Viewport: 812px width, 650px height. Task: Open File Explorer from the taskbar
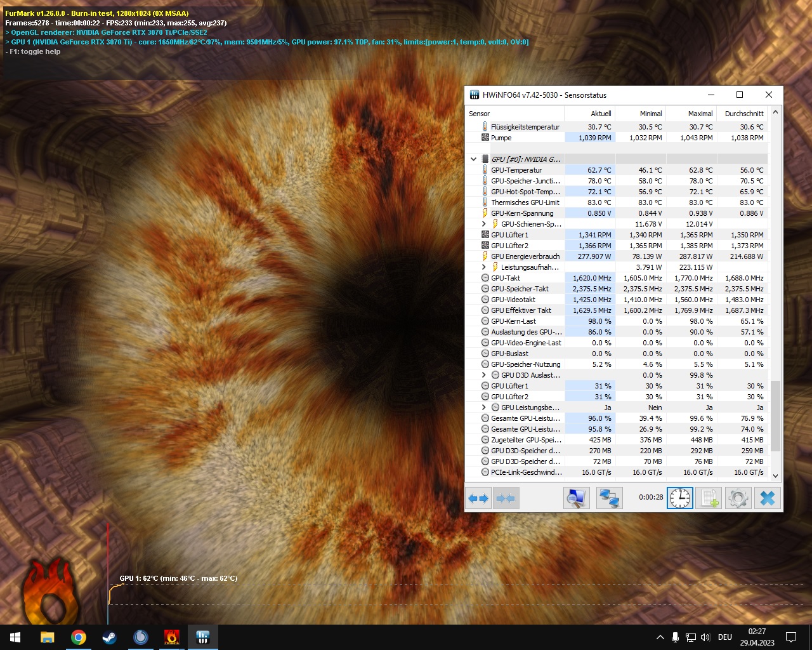(48, 637)
